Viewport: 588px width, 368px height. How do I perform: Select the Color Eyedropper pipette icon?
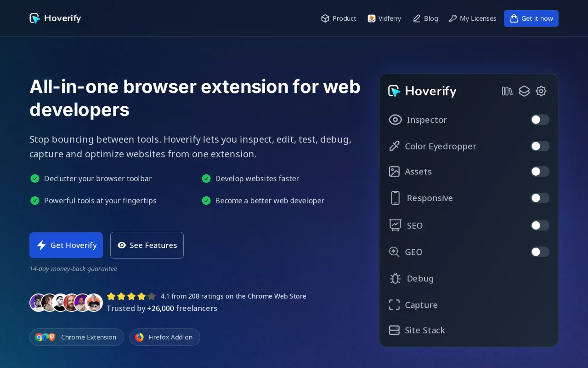[394, 146]
